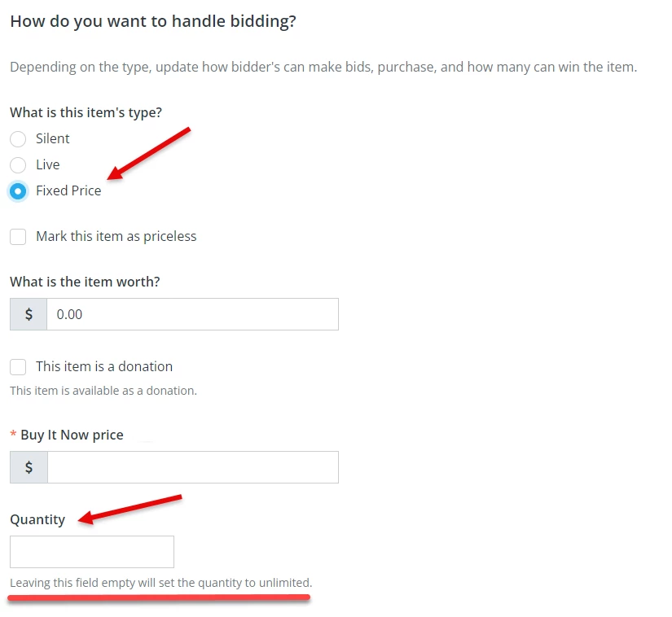The image size is (672, 617).
Task: Enable "This item is a donation"
Action: click(x=18, y=366)
